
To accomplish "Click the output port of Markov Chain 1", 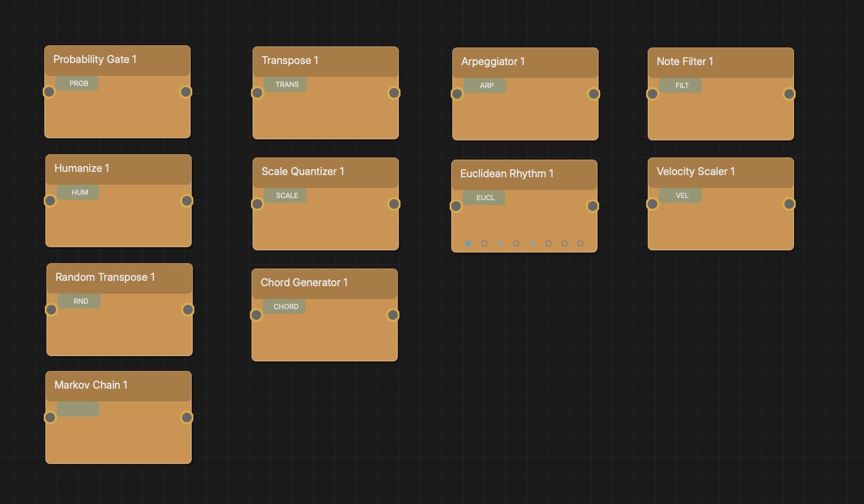I will point(187,418).
